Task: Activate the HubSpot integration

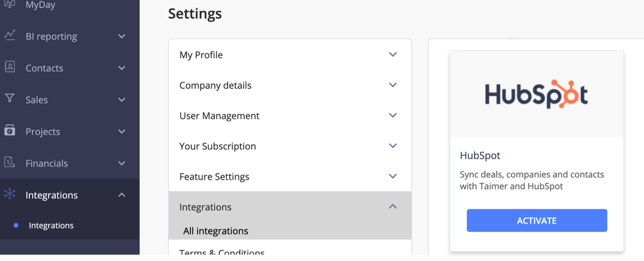Action: click(536, 220)
